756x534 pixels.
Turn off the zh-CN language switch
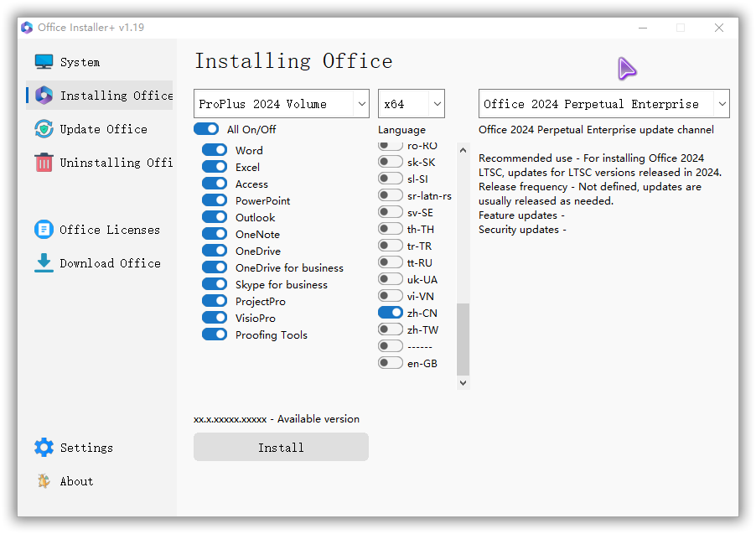[x=390, y=313]
